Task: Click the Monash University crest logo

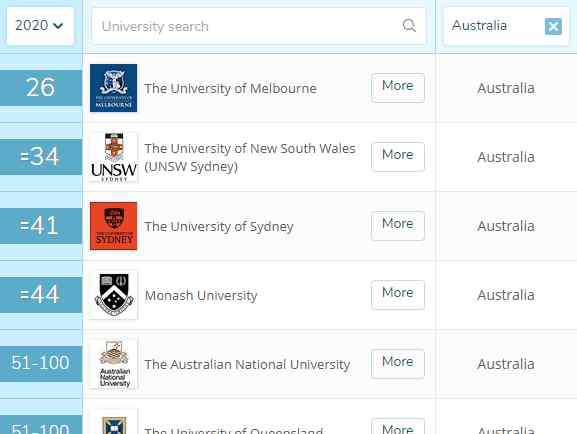Action: [x=113, y=295]
